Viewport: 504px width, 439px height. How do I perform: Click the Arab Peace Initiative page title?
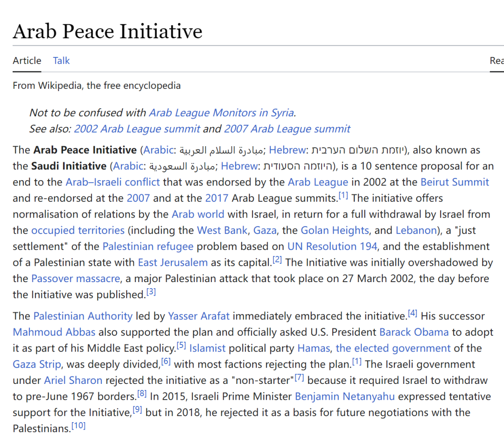tap(108, 31)
